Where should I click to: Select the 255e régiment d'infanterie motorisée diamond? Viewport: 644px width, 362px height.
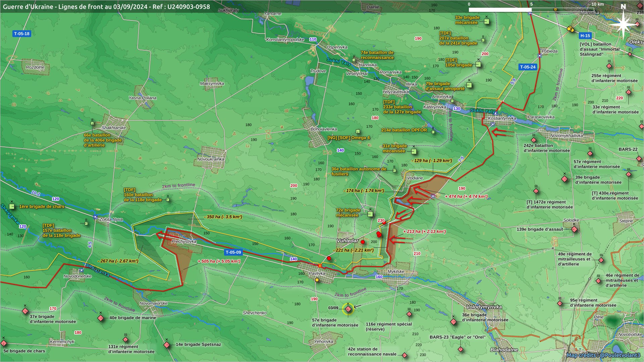609,66
